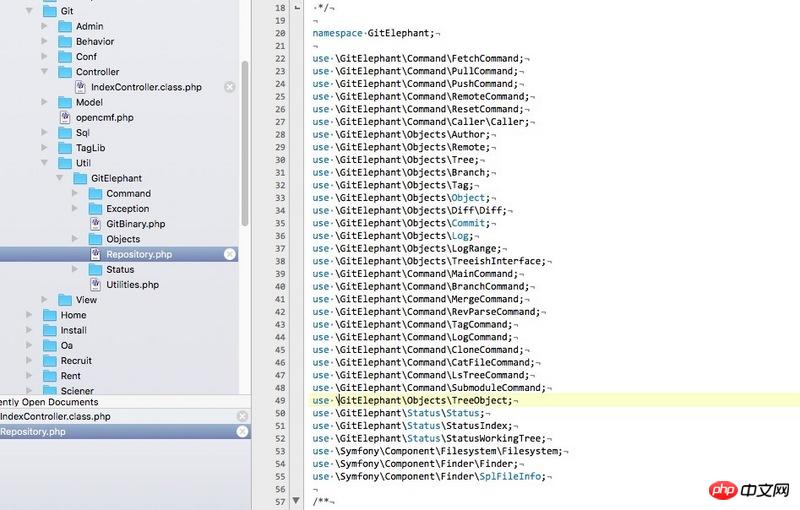
Task: Click the FetchCommand use statement
Action: click(x=418, y=58)
